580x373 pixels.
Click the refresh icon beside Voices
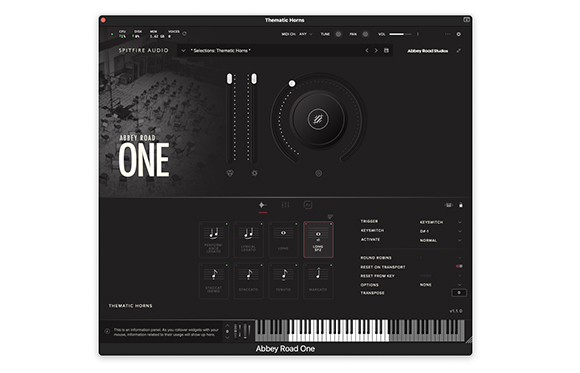(x=184, y=34)
